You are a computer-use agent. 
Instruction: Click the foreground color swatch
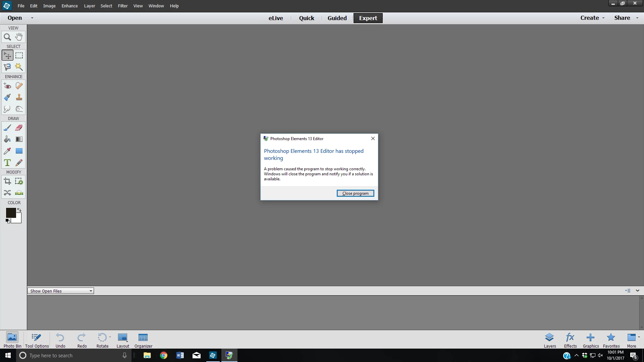click(11, 213)
